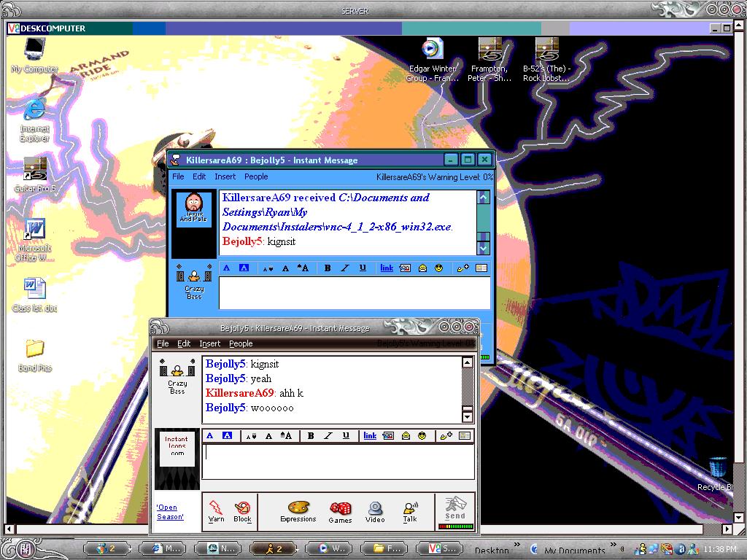
Task: Open People menu in gray Bejolly5 window
Action: (x=241, y=343)
